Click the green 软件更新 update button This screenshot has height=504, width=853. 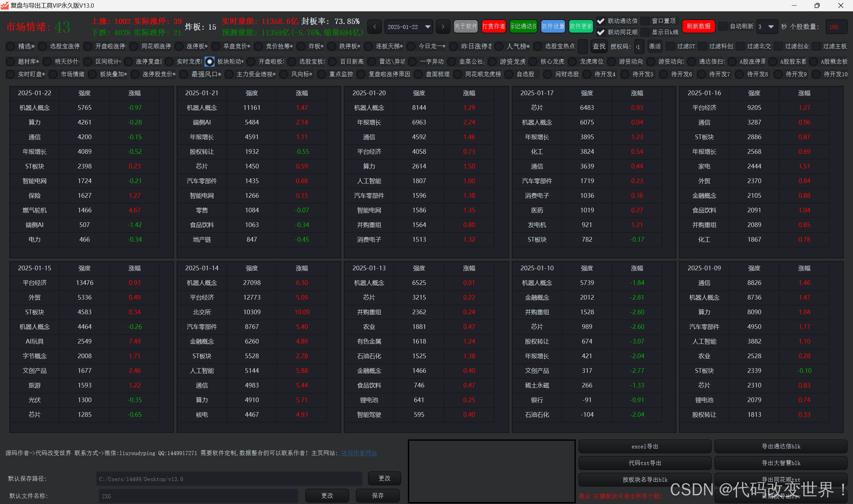coord(581,26)
